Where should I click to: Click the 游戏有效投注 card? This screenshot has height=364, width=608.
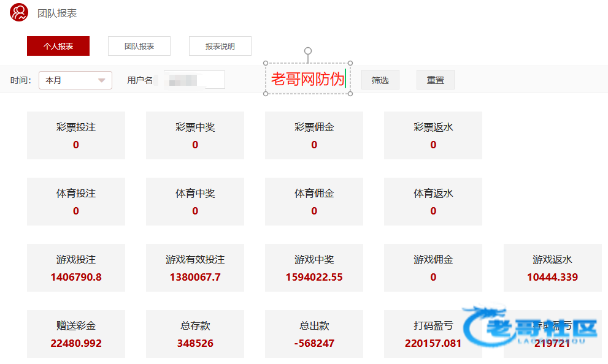(195, 268)
